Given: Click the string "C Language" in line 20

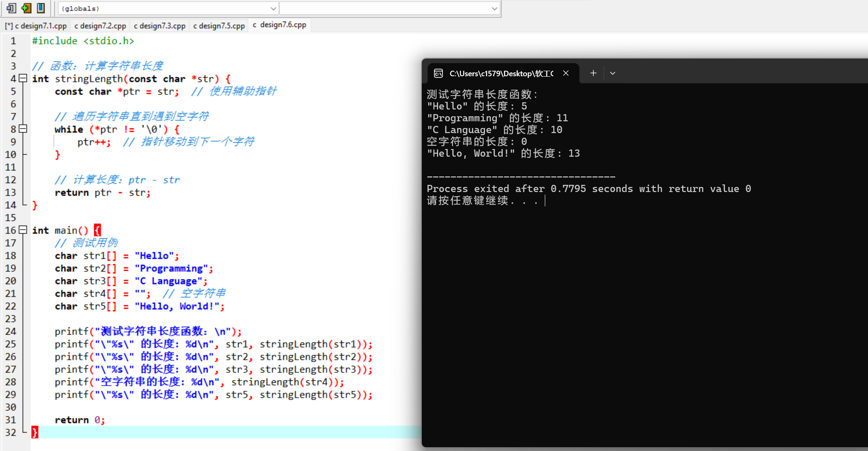Looking at the screenshot, I should click(169, 281).
